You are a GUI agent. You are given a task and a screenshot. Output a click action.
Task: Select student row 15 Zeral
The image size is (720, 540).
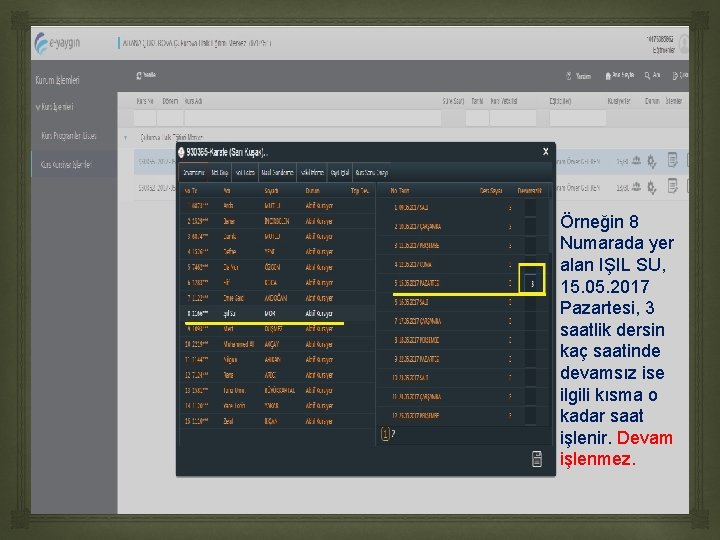coord(278,421)
